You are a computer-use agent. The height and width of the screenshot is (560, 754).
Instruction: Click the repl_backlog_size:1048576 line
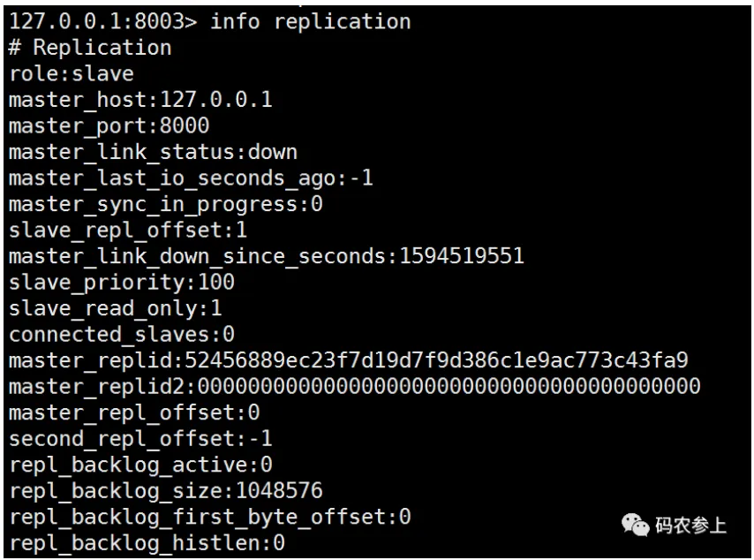pos(166,490)
